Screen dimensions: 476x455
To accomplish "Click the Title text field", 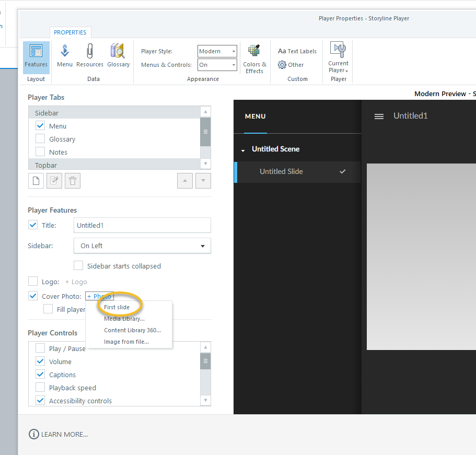I will 142,225.
